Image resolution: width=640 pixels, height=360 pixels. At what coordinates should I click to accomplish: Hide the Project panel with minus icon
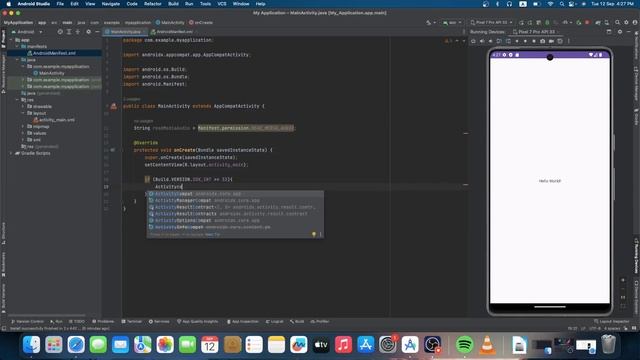(x=97, y=31)
